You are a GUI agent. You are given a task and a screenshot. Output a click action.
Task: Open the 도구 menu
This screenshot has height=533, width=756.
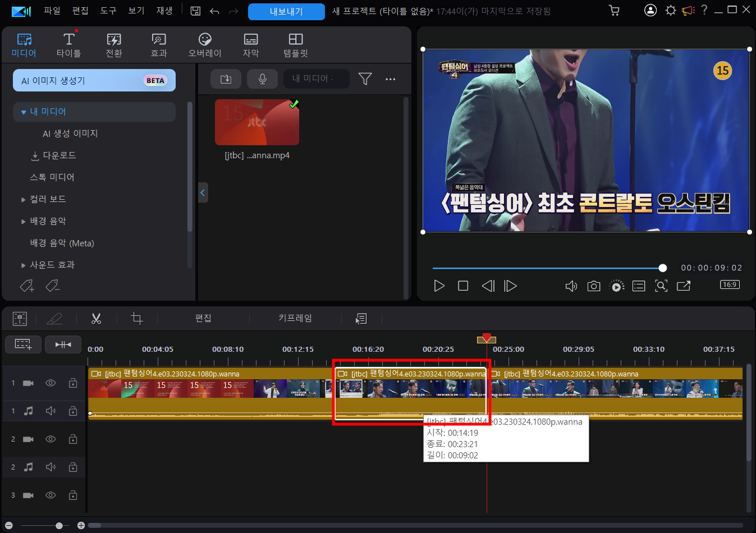(x=108, y=11)
